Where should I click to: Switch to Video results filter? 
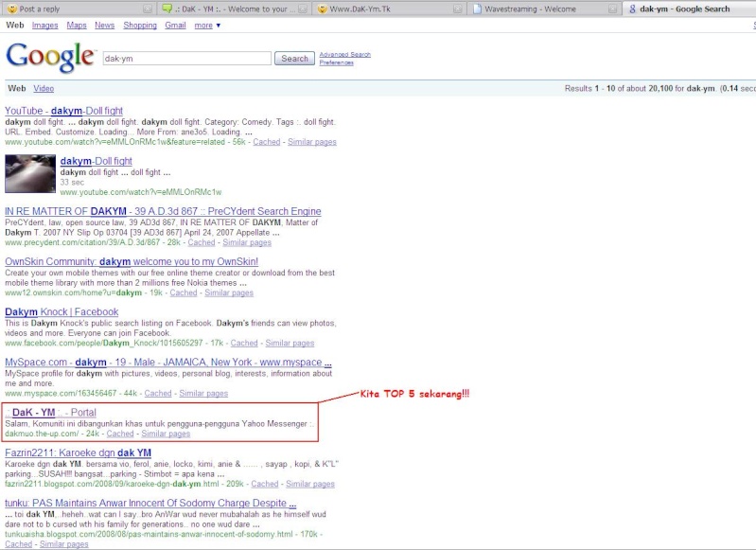tap(44, 88)
